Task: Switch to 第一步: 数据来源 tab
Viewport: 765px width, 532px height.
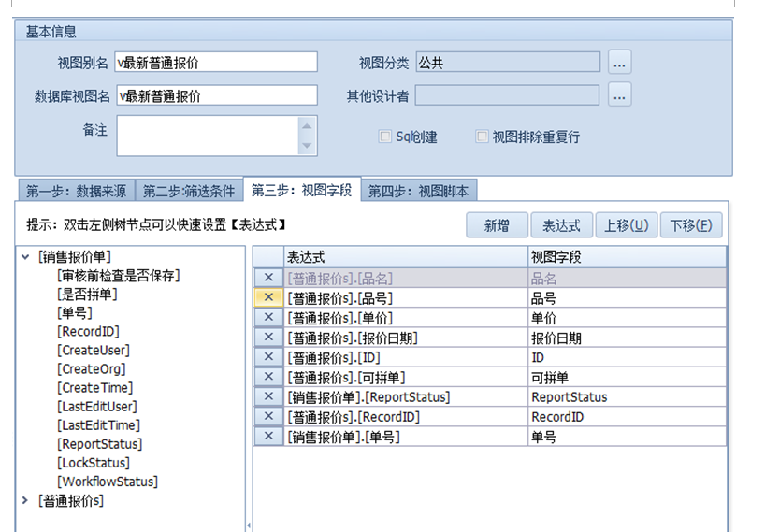Action: tap(76, 191)
